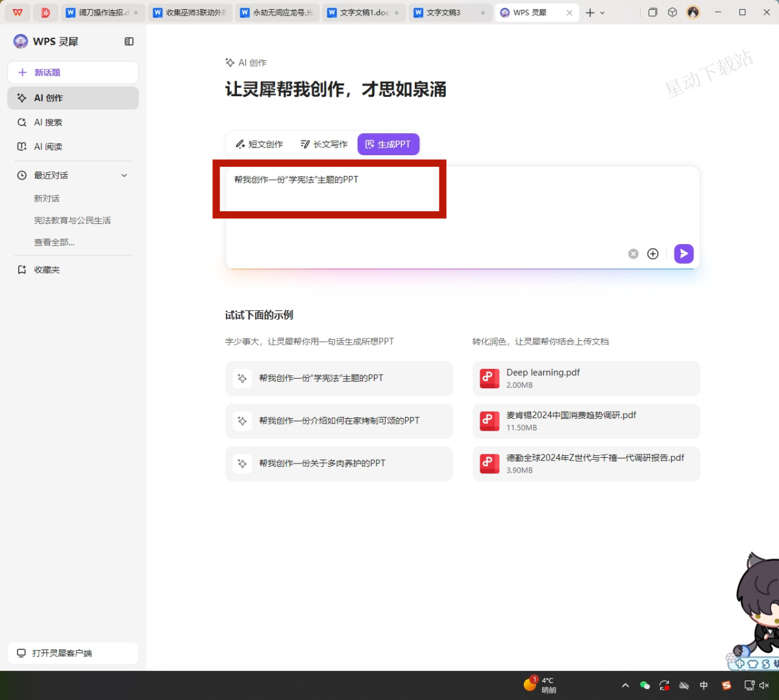
Task: Select AI 创作 in the sidebar
Action: click(x=73, y=97)
